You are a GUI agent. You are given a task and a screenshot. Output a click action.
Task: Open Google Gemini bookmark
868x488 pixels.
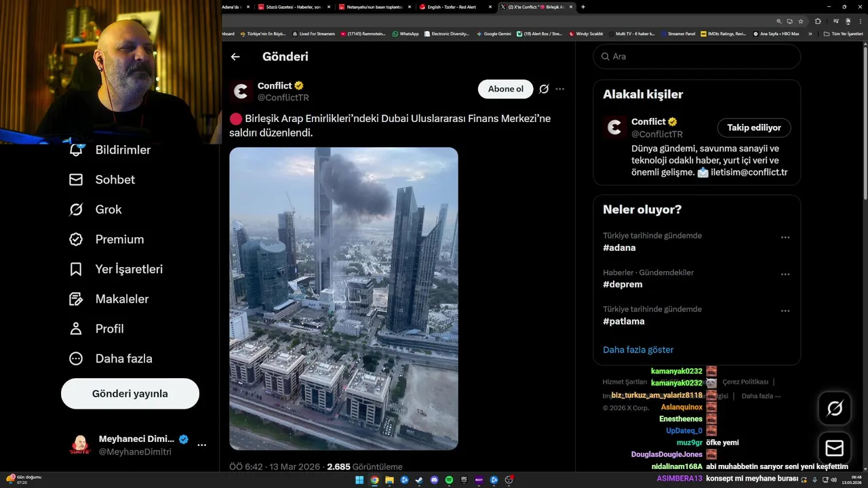click(494, 34)
